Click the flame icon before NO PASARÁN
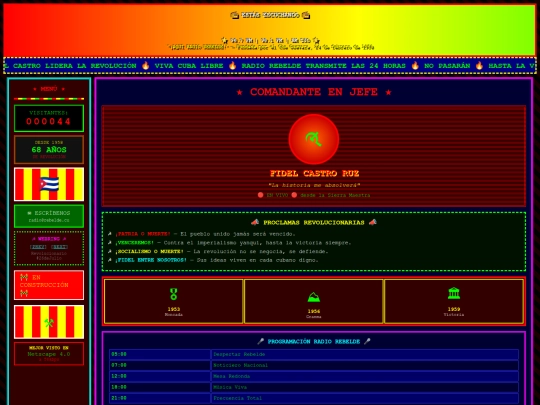 pyautogui.click(x=415, y=65)
